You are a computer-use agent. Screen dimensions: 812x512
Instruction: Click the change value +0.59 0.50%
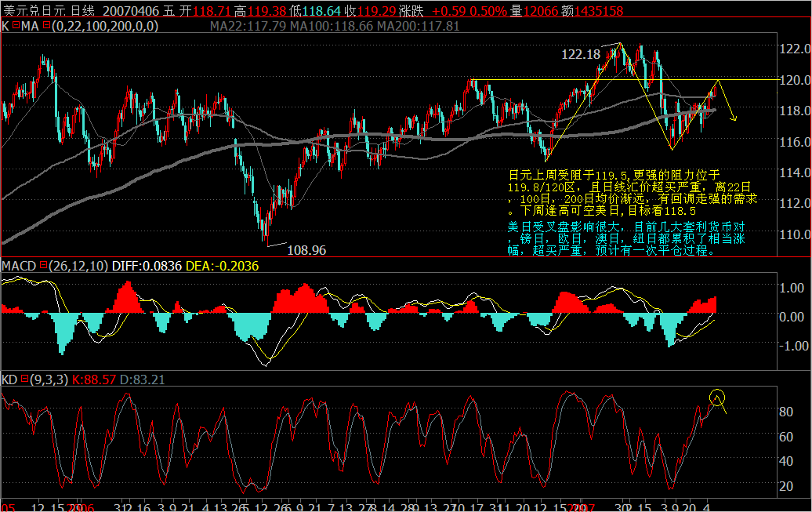[x=469, y=10]
